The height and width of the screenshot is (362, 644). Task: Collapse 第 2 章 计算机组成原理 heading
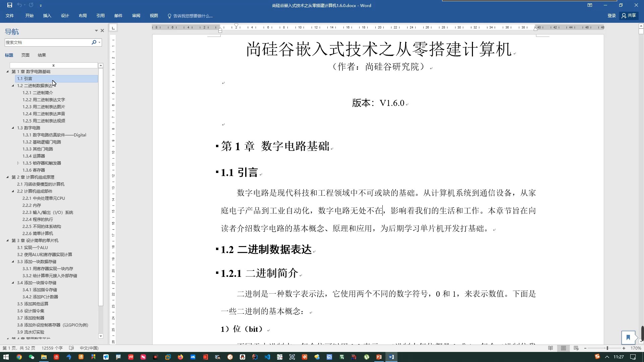click(7, 177)
